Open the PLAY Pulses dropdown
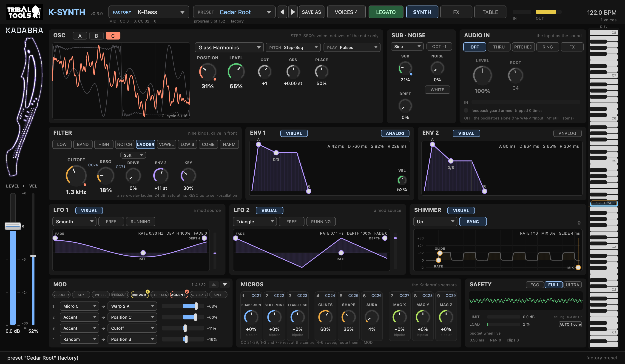The image size is (625, 364). click(352, 47)
